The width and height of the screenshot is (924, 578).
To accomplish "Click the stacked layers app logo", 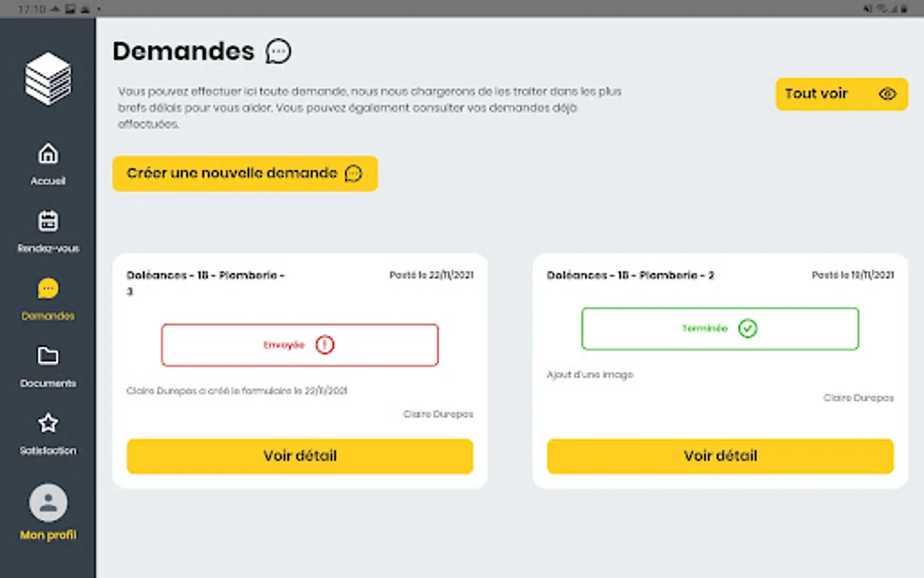I will point(48,78).
